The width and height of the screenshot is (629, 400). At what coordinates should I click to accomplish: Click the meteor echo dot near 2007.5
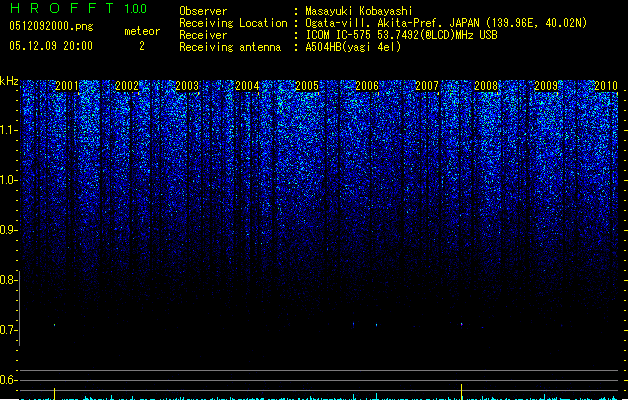(x=461, y=324)
